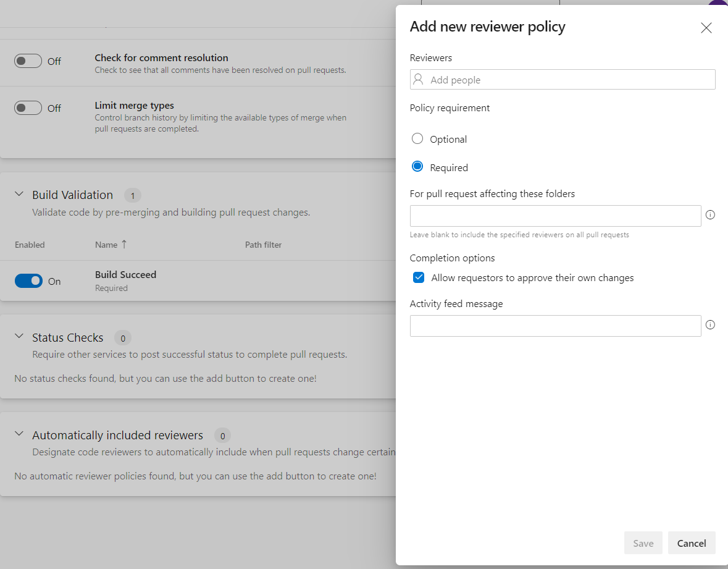The height and width of the screenshot is (569, 728).
Task: Uncheck Allow requestors to approve their own changes
Action: [x=418, y=277]
